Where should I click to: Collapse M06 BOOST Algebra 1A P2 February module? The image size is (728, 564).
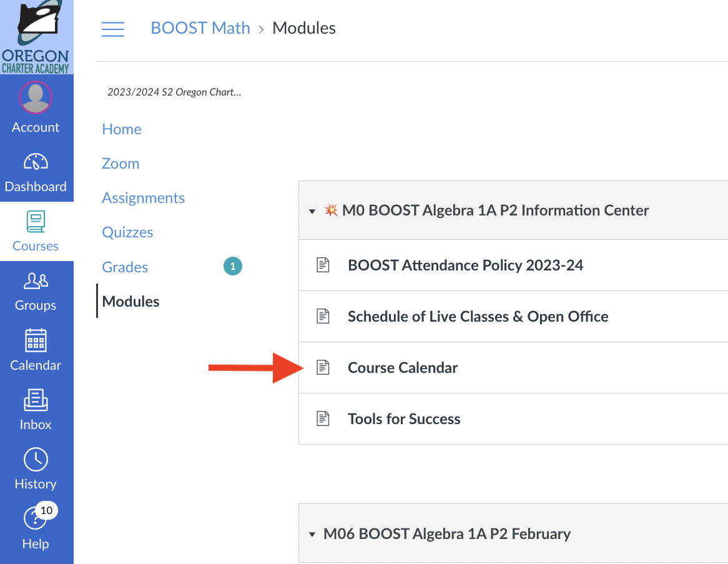click(x=312, y=534)
